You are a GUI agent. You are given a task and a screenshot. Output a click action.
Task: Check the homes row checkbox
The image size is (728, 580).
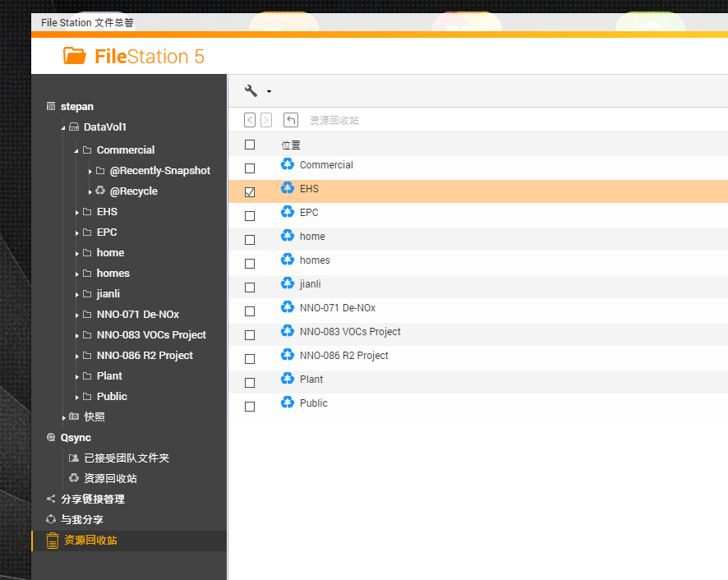[x=250, y=264]
